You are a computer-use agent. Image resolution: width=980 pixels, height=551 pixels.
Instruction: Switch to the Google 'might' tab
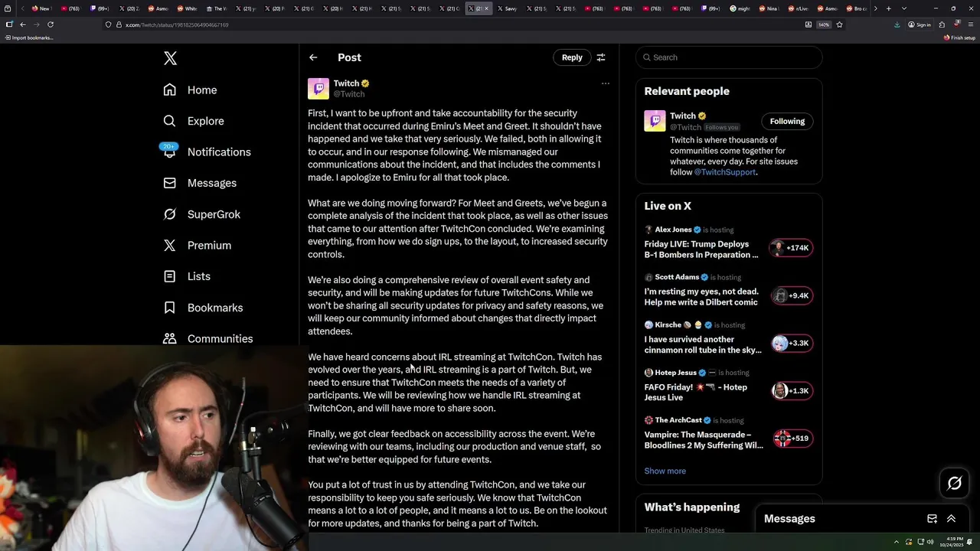click(x=740, y=8)
